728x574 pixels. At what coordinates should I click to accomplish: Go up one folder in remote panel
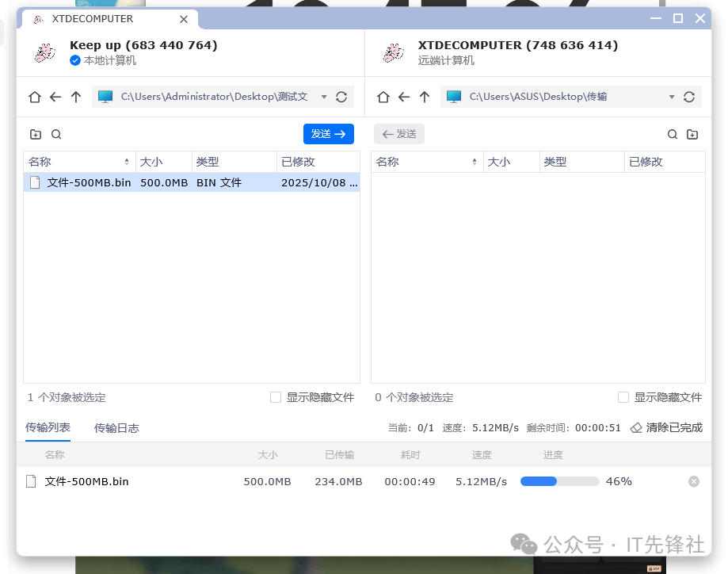click(425, 97)
